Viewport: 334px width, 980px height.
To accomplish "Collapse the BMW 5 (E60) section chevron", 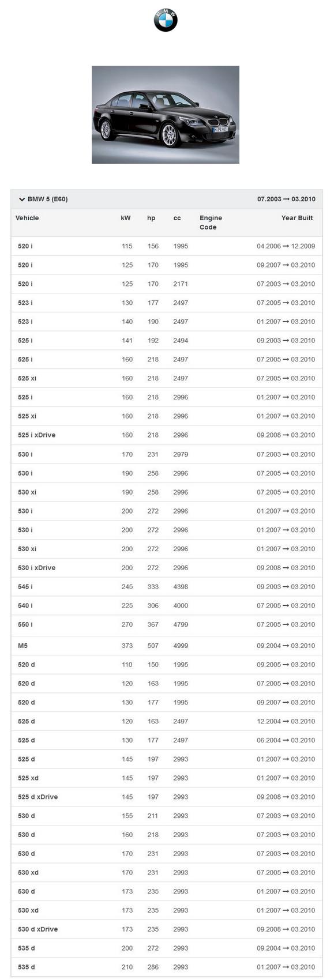I will coord(22,199).
